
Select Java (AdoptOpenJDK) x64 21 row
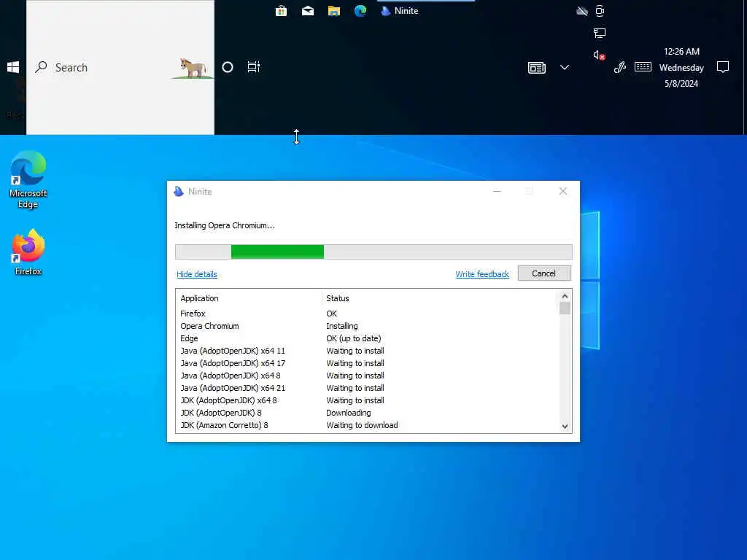pyautogui.click(x=366, y=388)
